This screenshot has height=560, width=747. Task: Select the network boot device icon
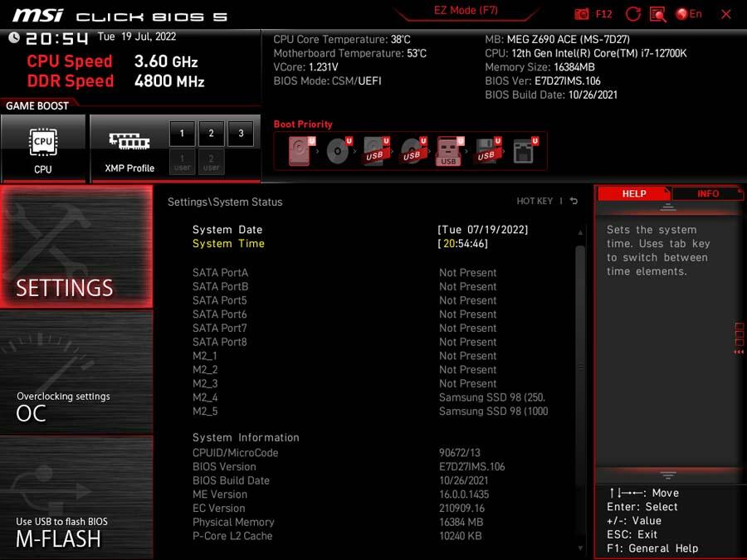[525, 151]
